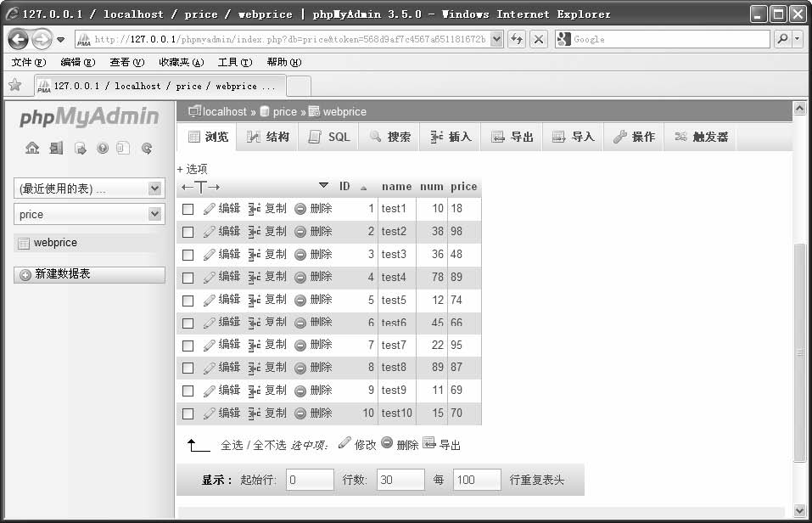Switch to the SQL tab

coord(329,137)
